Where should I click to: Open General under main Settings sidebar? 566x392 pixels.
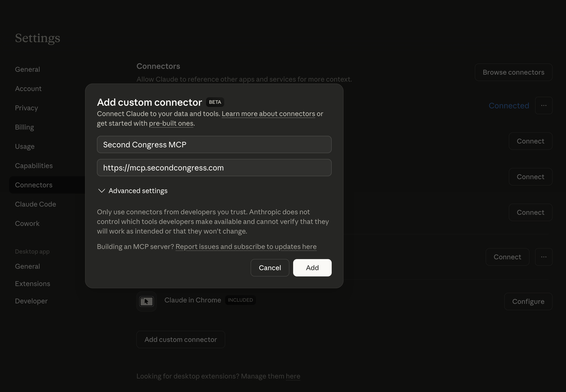[27, 70]
